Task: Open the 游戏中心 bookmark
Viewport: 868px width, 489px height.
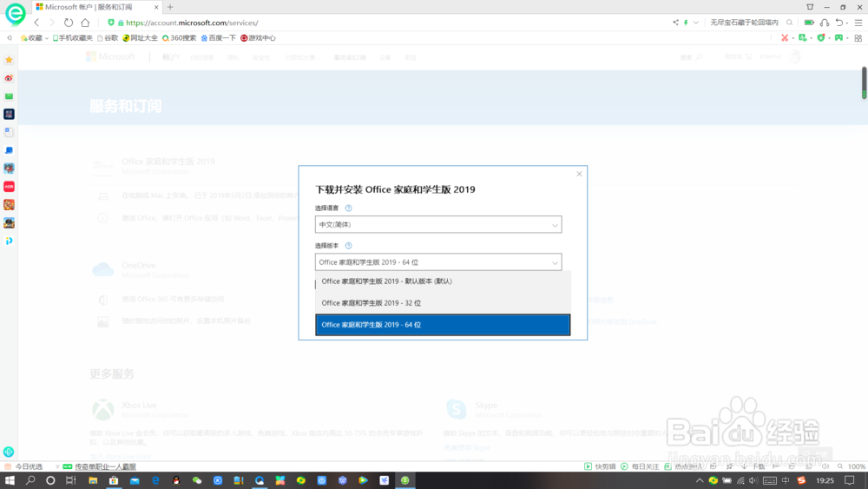Action: coord(258,38)
